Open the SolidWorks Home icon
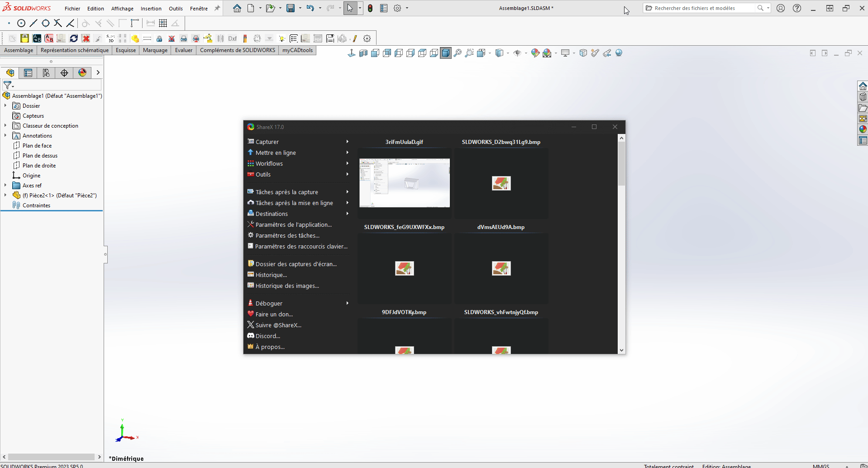This screenshot has height=468, width=868. point(237,8)
